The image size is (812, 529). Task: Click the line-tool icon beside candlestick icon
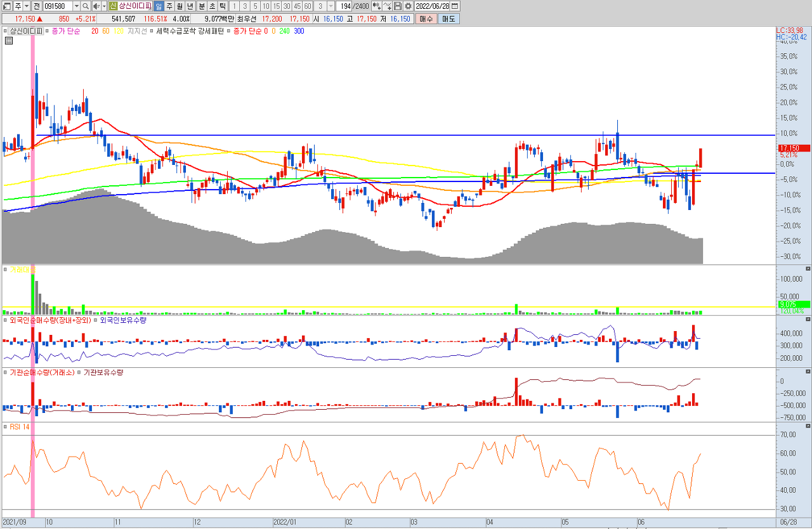coord(388,6)
